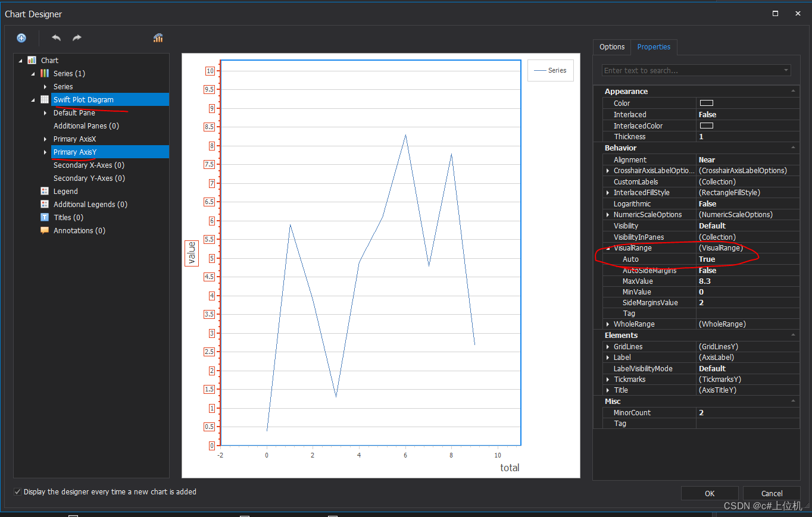Click the Undo arrow icon
This screenshot has width=812, height=517.
(55, 37)
